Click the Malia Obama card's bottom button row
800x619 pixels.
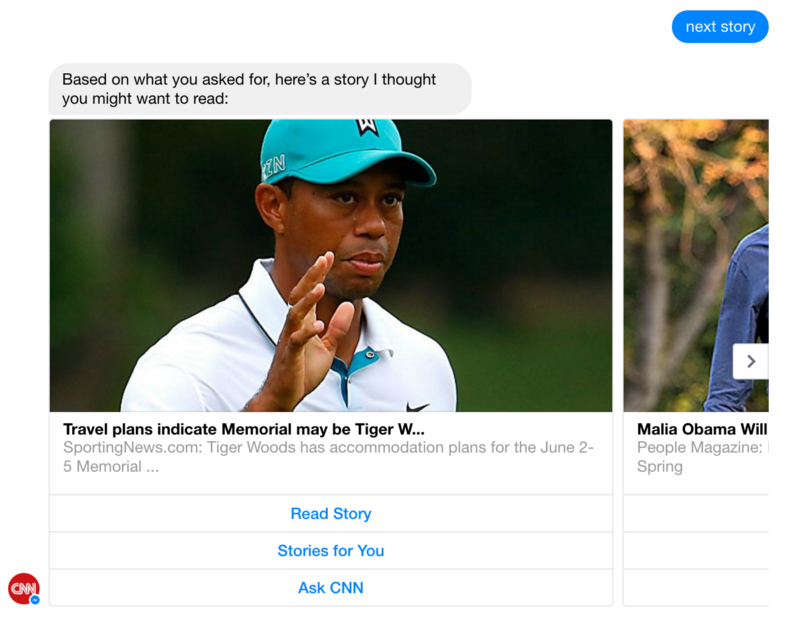[696, 588]
